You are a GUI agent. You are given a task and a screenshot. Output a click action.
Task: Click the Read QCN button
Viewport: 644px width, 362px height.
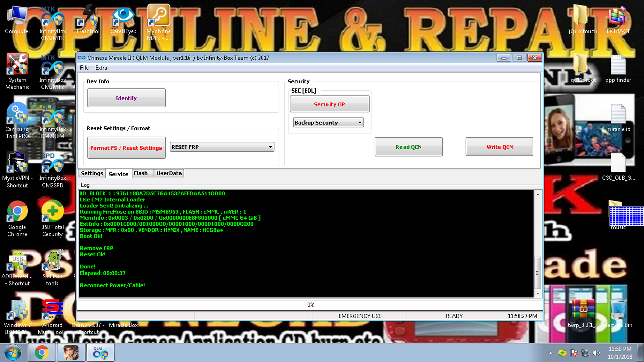pyautogui.click(x=409, y=147)
